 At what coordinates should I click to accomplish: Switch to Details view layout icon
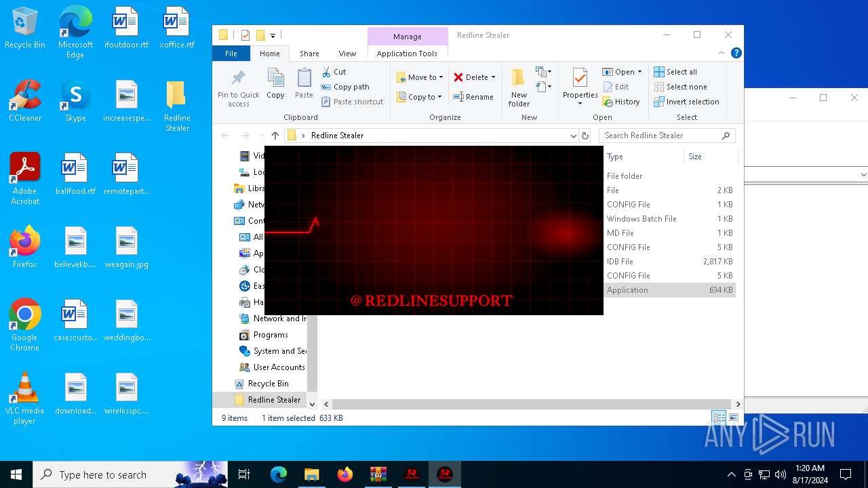718,418
